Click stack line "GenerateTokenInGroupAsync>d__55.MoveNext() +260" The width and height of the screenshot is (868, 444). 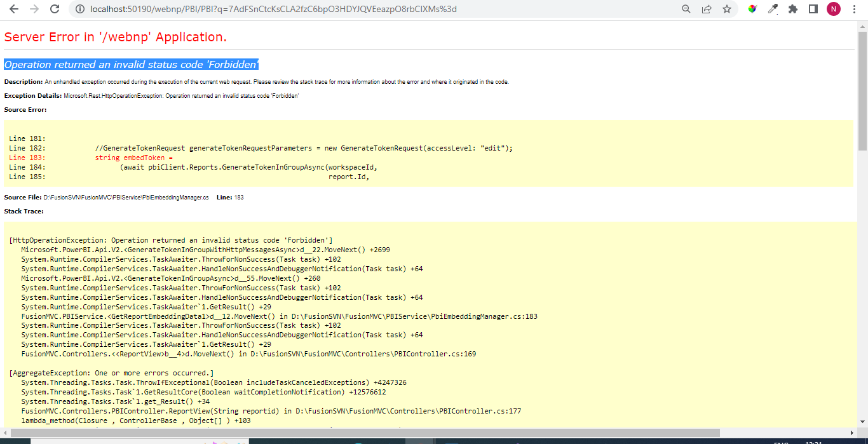coord(170,278)
